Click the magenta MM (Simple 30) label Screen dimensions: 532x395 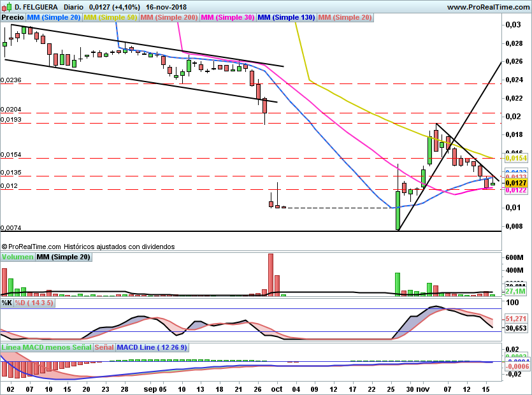227,18
